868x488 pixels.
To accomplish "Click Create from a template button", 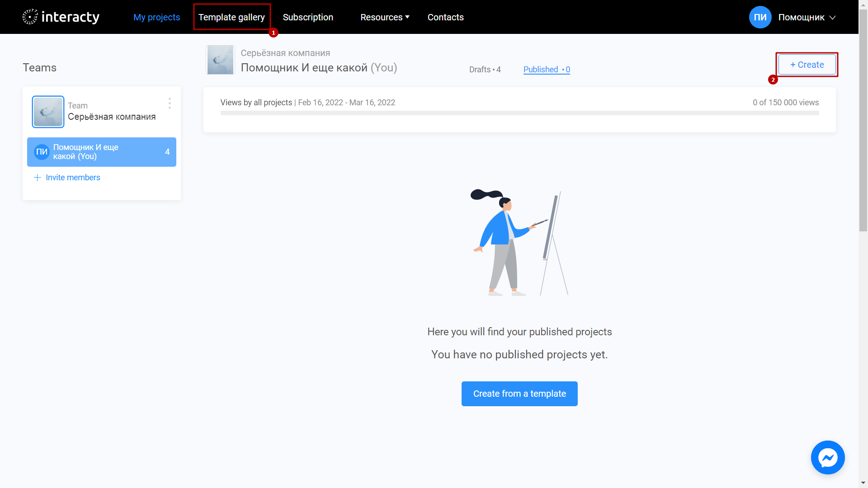I will click(519, 393).
